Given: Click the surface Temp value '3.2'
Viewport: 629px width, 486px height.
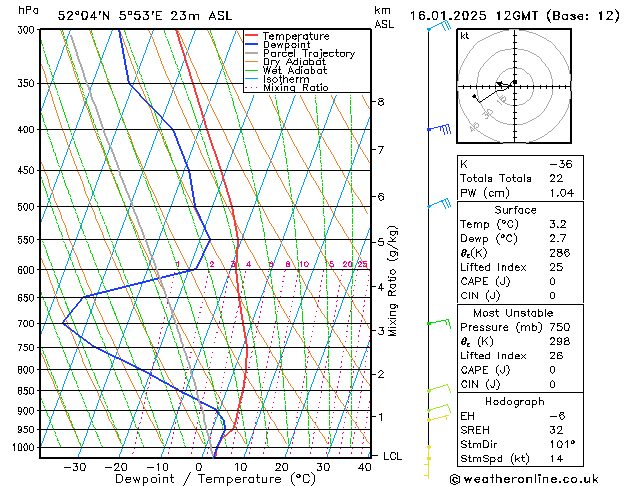Looking at the screenshot, I should [558, 224].
